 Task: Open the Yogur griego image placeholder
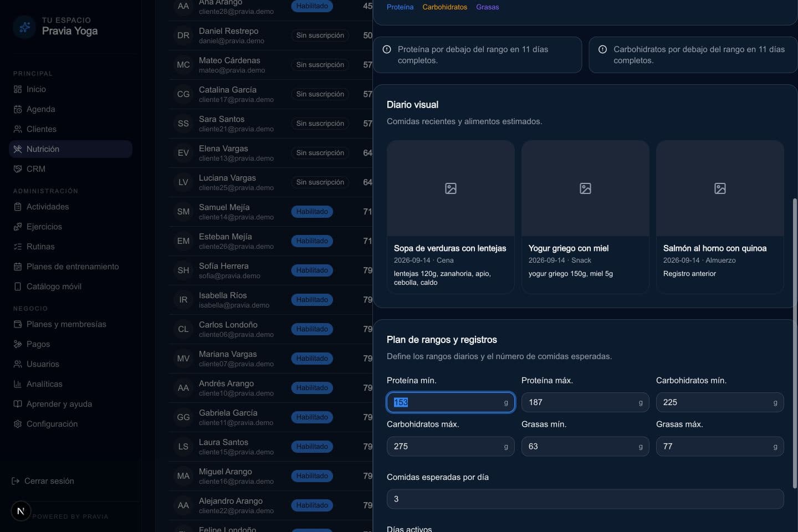(x=585, y=188)
